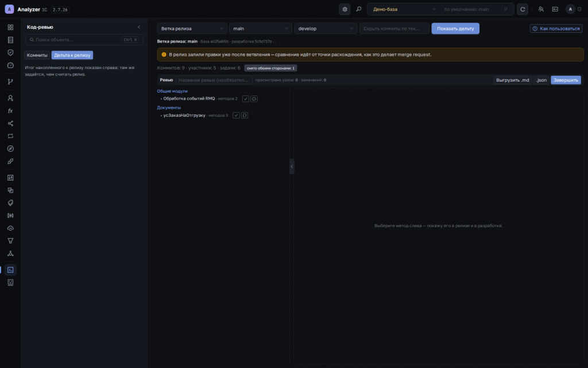
Task: Open the ID card icon in top bar
Action: point(555,9)
